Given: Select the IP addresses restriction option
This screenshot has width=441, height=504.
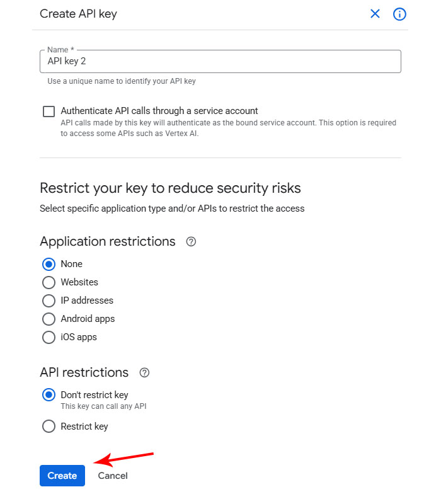Looking at the screenshot, I should (49, 301).
